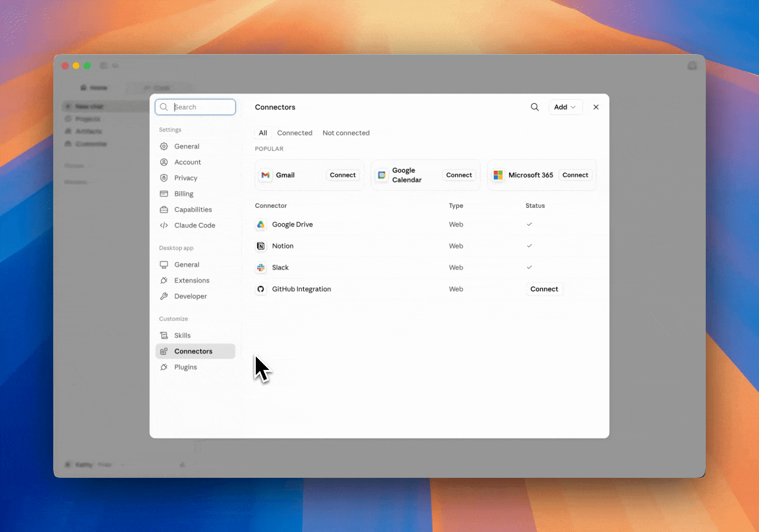Open the Extensions settings page
759x532 pixels.
[x=195, y=280]
